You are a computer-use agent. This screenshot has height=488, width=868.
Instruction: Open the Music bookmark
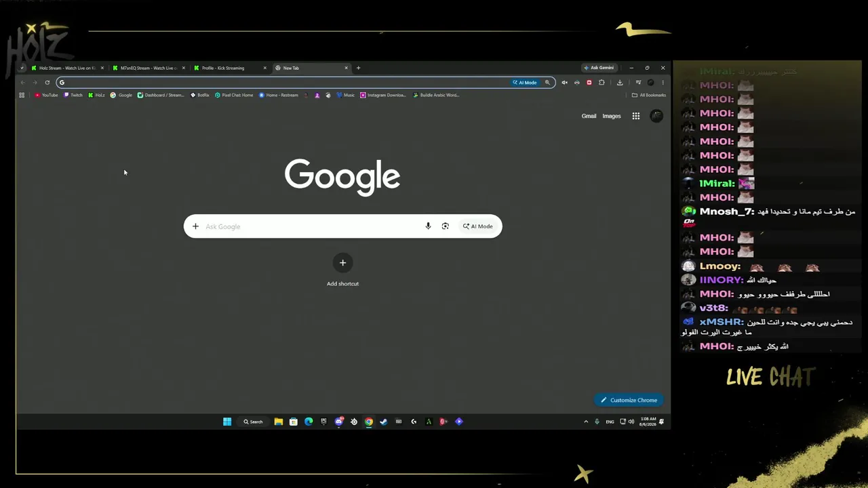point(346,95)
